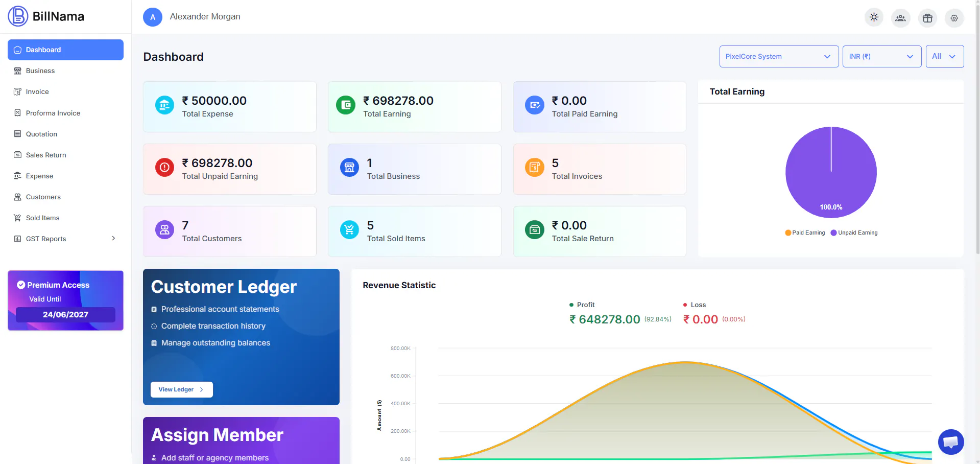The height and width of the screenshot is (464, 980).
Task: Click the Total Expense card icon
Action: 164,105
